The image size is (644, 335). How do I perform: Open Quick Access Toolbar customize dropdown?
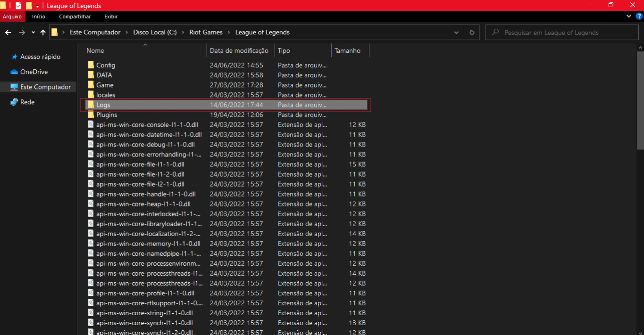pos(37,6)
